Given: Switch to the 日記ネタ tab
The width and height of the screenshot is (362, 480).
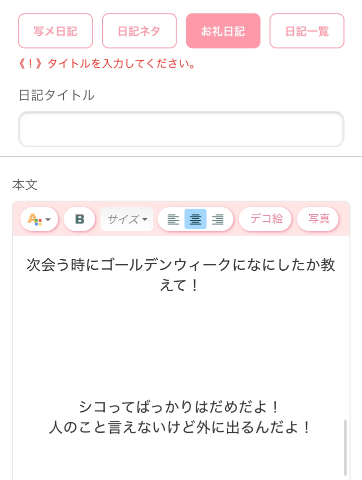Looking at the screenshot, I should [x=139, y=31].
